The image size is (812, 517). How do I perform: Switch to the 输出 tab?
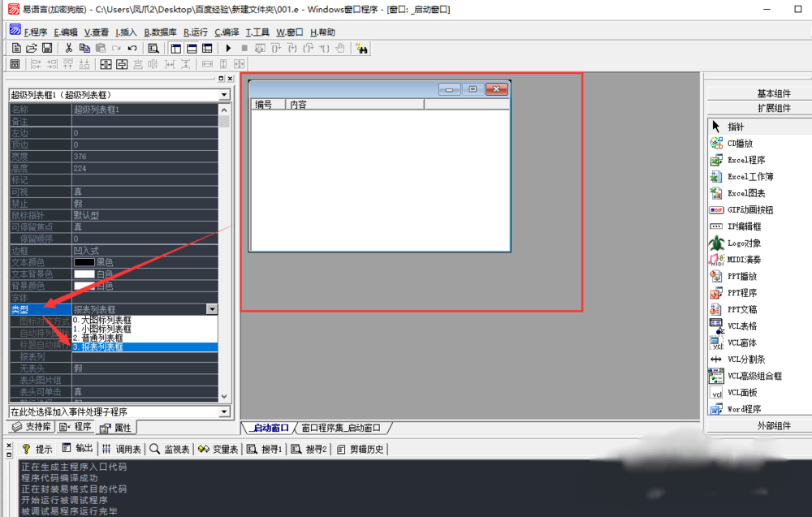pos(78,449)
